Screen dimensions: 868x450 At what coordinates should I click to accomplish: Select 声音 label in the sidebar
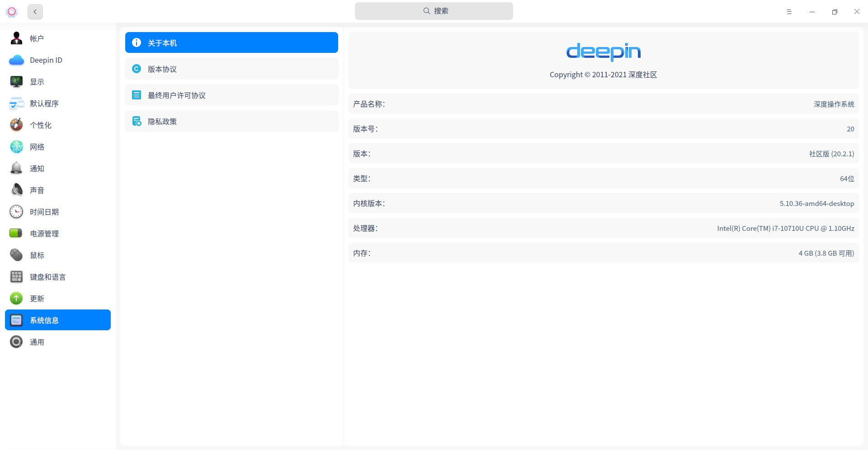coord(37,190)
